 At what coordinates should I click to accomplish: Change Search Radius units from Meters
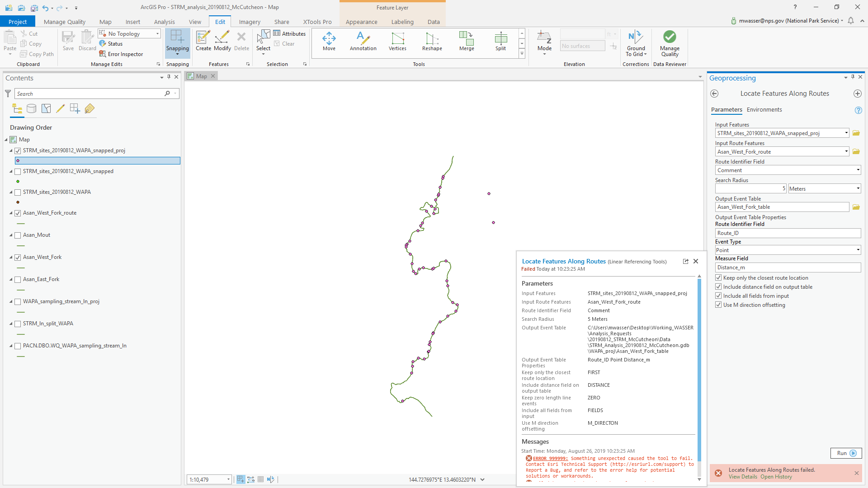click(825, 189)
